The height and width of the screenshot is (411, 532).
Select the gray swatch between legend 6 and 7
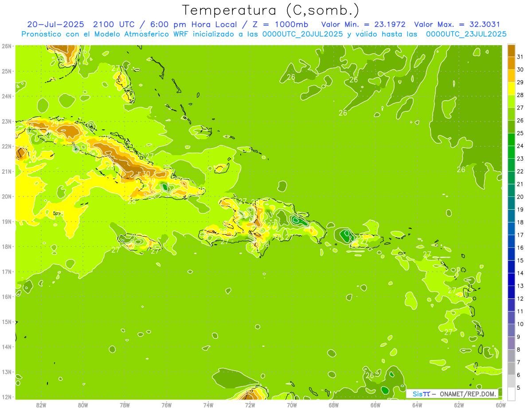click(x=511, y=368)
